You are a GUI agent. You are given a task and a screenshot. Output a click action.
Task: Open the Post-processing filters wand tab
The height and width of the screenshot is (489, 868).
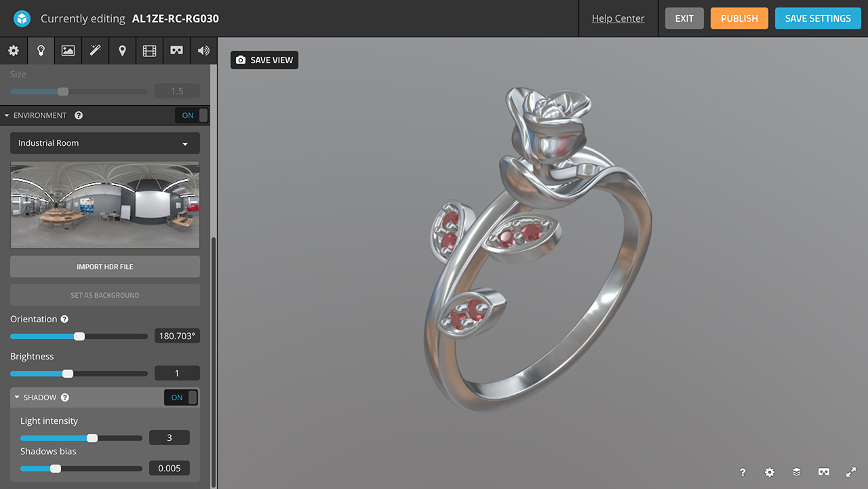(95, 51)
